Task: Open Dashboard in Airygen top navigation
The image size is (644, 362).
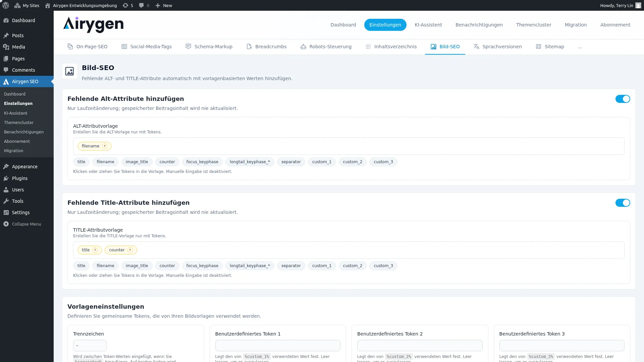Action: coord(343,25)
